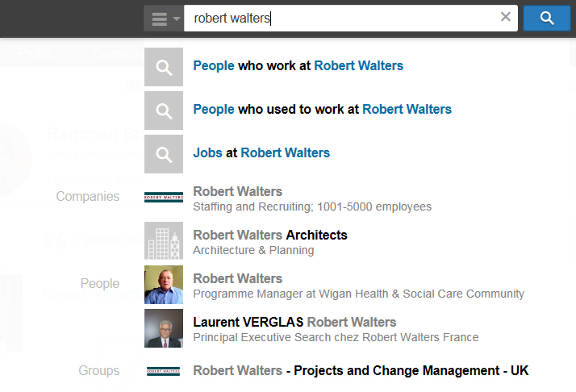The image size is (576, 392).
Task: Open 'Projects and Change Management - UK' group
Action: pyautogui.click(x=361, y=371)
